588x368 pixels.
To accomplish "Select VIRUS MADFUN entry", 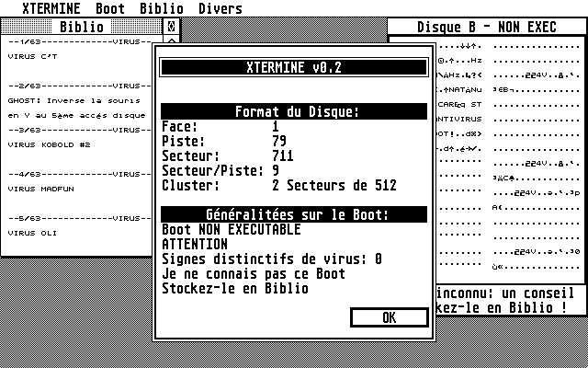I will pos(40,189).
